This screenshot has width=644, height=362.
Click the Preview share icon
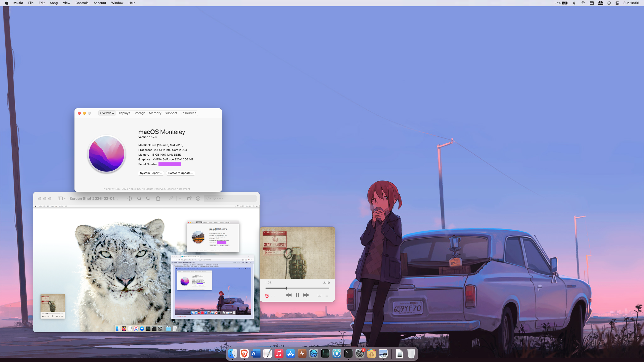(158, 199)
